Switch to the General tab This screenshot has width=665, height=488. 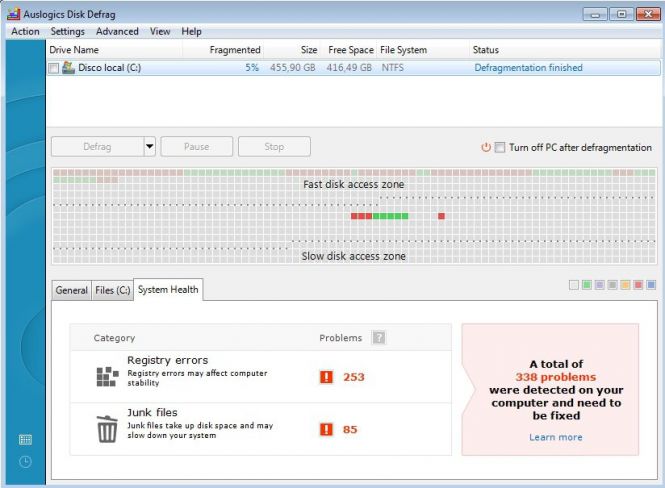[x=71, y=290]
